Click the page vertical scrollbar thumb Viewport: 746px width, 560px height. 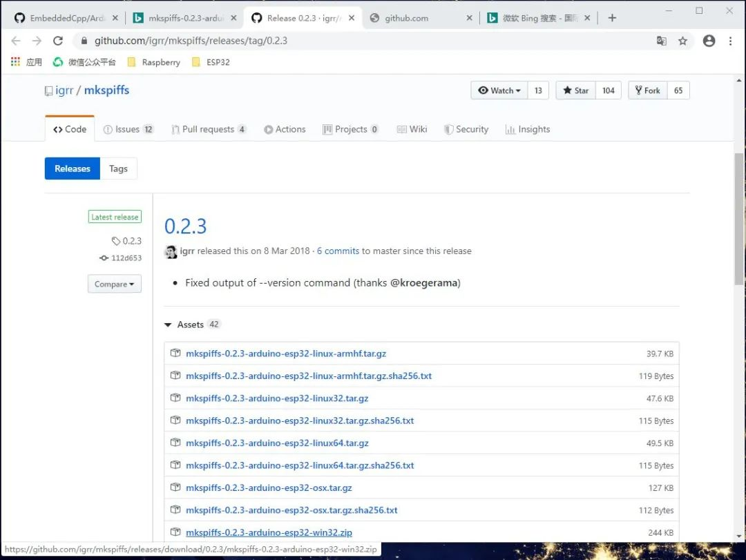(739, 219)
